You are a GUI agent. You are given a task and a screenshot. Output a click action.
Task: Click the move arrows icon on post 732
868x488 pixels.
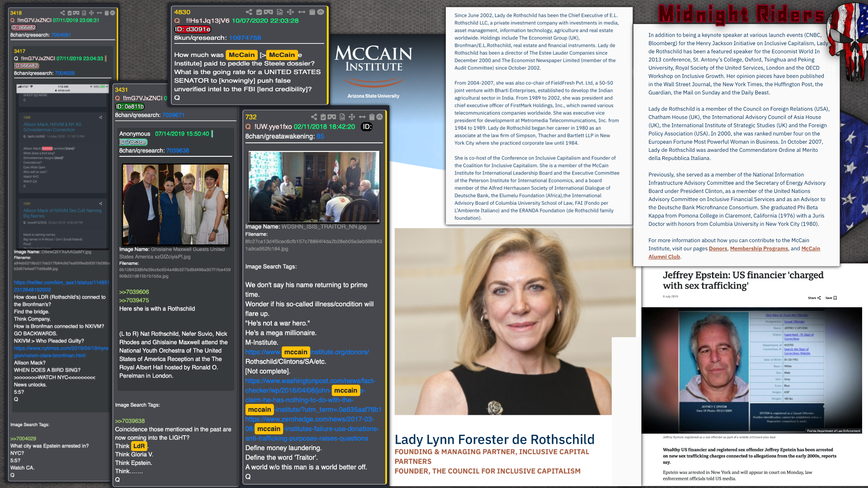(x=352, y=117)
